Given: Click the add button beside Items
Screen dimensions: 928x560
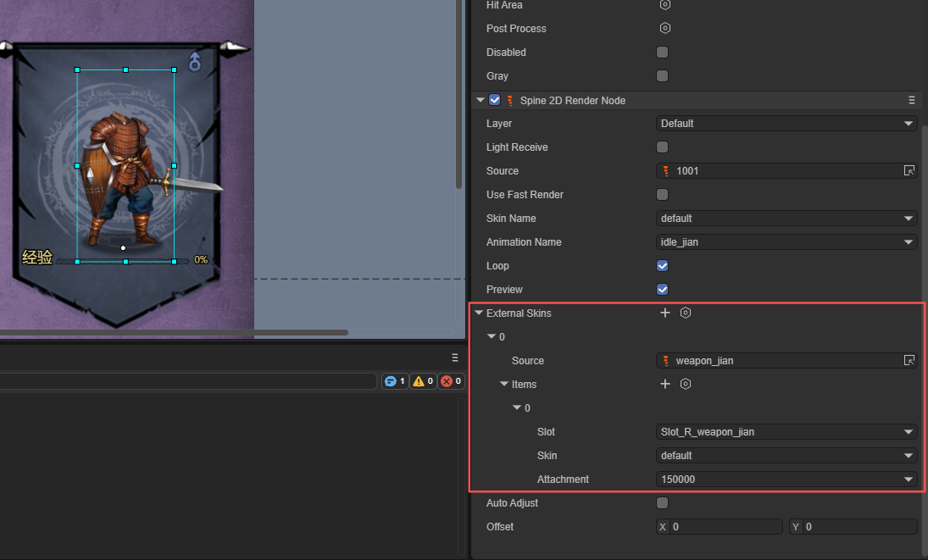Looking at the screenshot, I should point(665,384).
